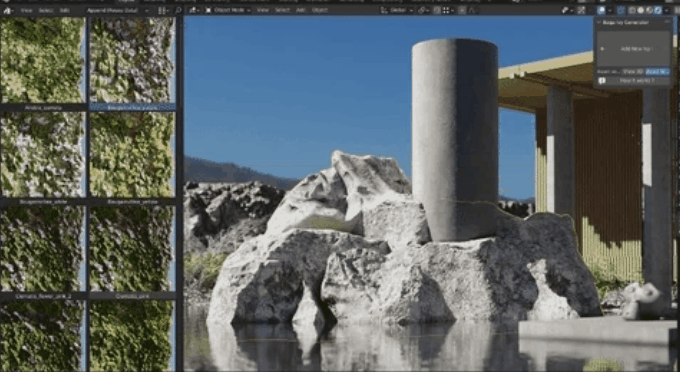Switch to material preview shading
680x372 pixels.
point(649,10)
